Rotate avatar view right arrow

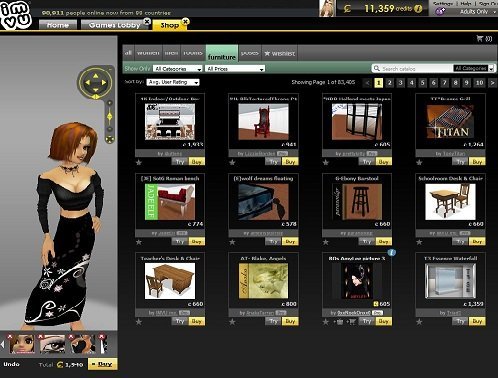click(x=104, y=82)
